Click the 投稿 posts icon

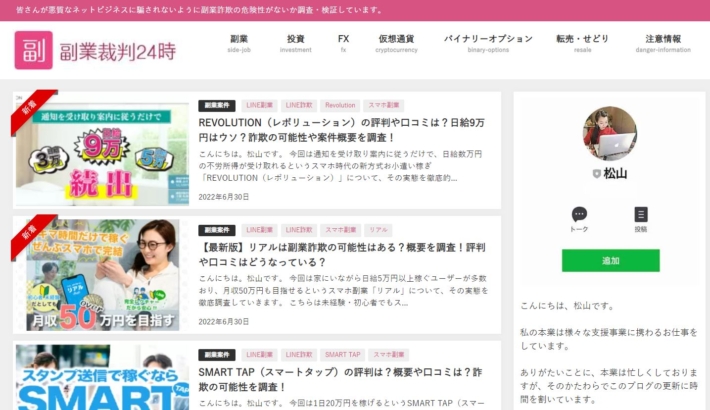641,214
